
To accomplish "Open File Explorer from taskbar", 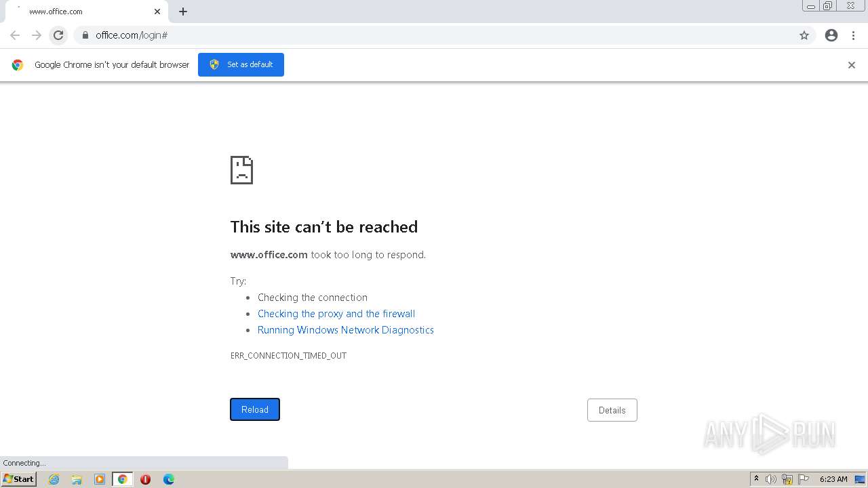I will pyautogui.click(x=77, y=479).
